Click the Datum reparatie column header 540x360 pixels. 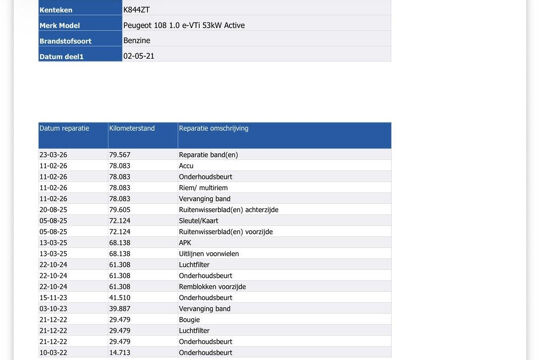pos(73,135)
